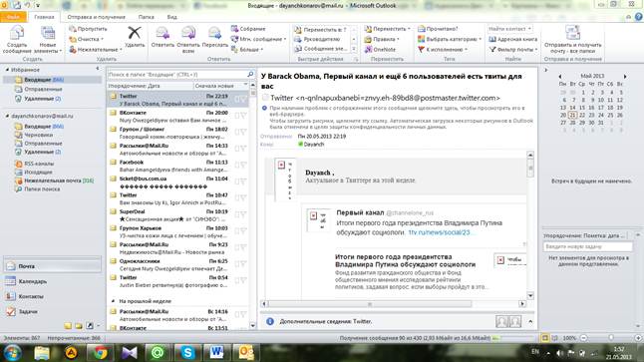Collapse the dayanchkonarov@mail.ru account tree
The width and height of the screenshot is (644, 362).
7,117
